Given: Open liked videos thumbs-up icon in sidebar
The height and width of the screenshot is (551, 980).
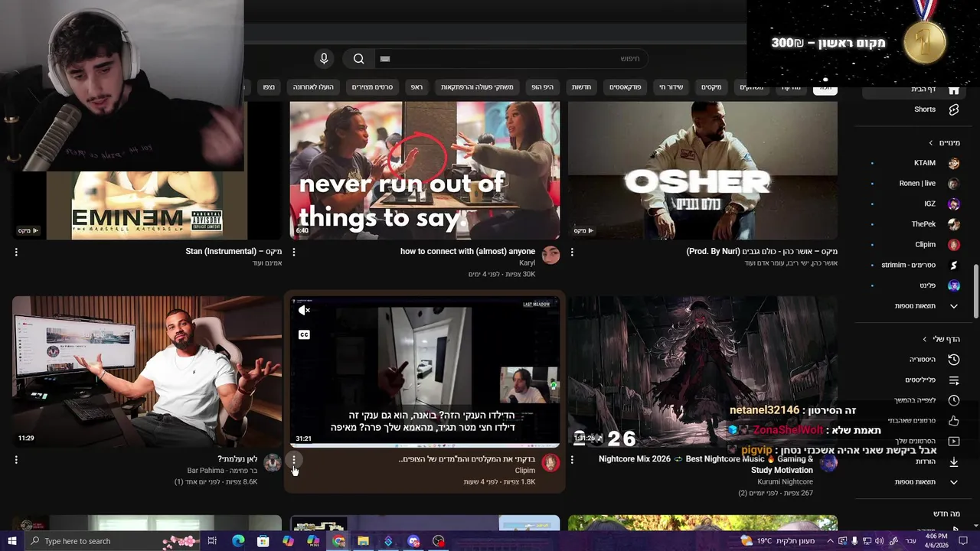Looking at the screenshot, I should tap(954, 421).
